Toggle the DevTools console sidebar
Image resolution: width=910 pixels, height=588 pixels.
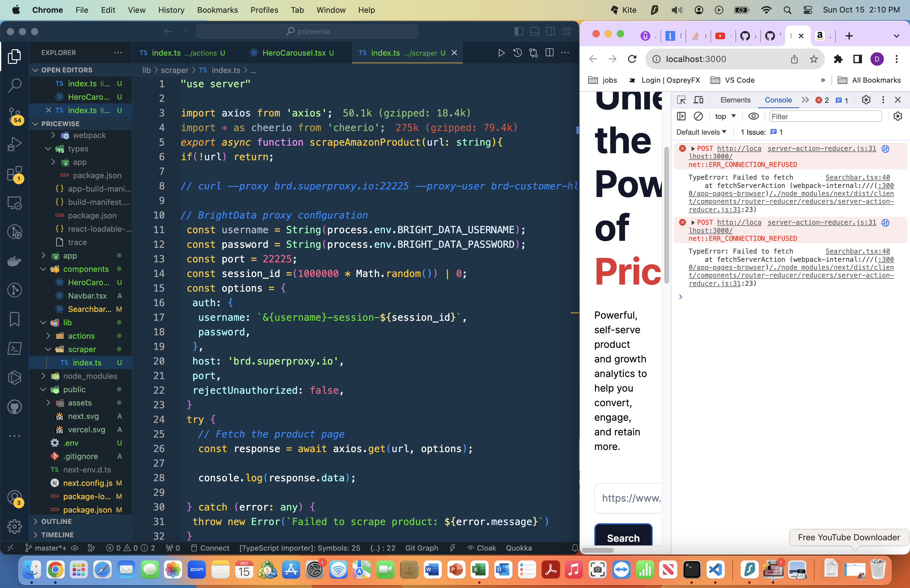[x=681, y=116]
